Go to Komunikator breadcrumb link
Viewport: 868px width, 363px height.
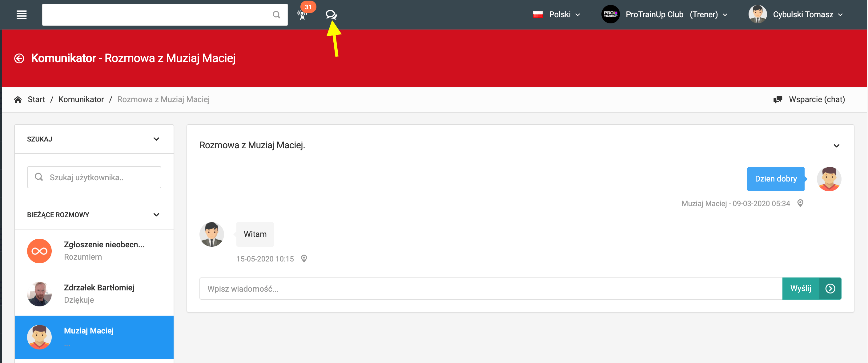tap(81, 99)
